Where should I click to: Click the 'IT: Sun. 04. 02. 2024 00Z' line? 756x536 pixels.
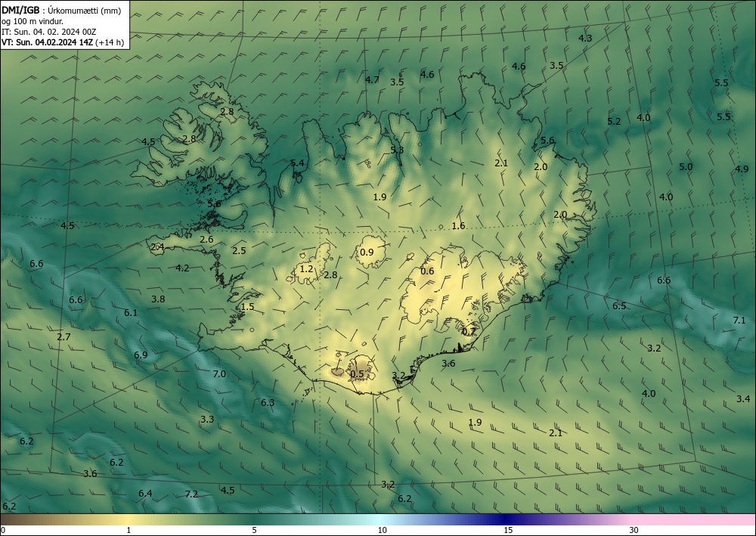[x=48, y=32]
